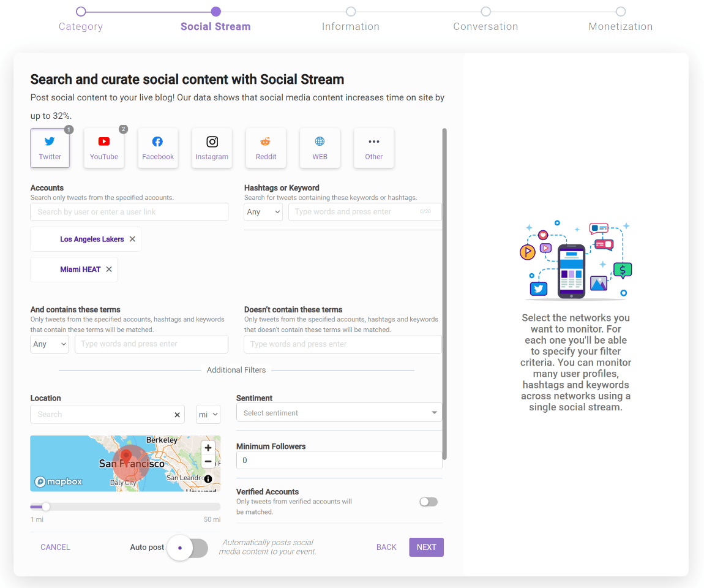Toggle the Verified Accounts switch
The height and width of the screenshot is (588, 704).
(429, 502)
